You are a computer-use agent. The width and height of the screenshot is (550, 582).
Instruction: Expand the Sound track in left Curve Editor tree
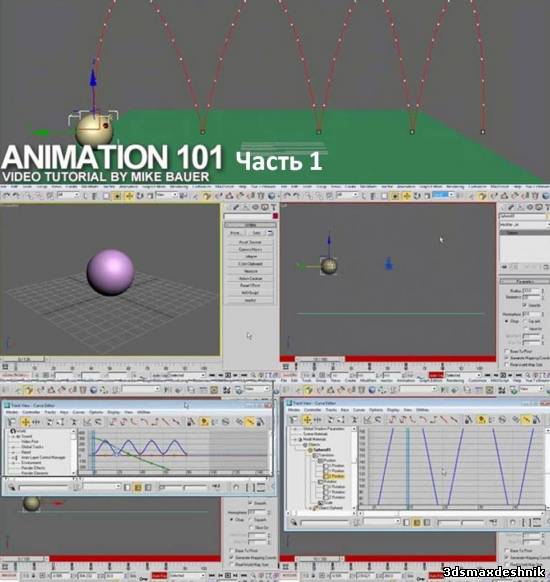pos(12,436)
